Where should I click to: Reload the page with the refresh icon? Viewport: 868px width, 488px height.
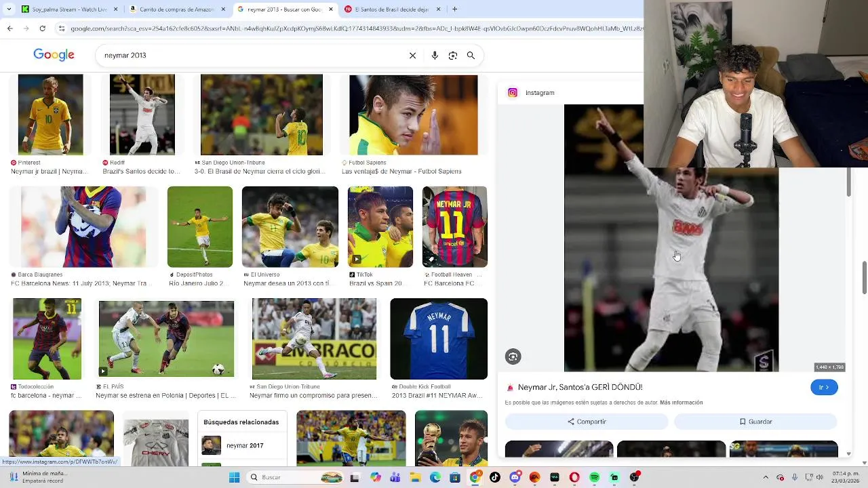click(x=42, y=28)
